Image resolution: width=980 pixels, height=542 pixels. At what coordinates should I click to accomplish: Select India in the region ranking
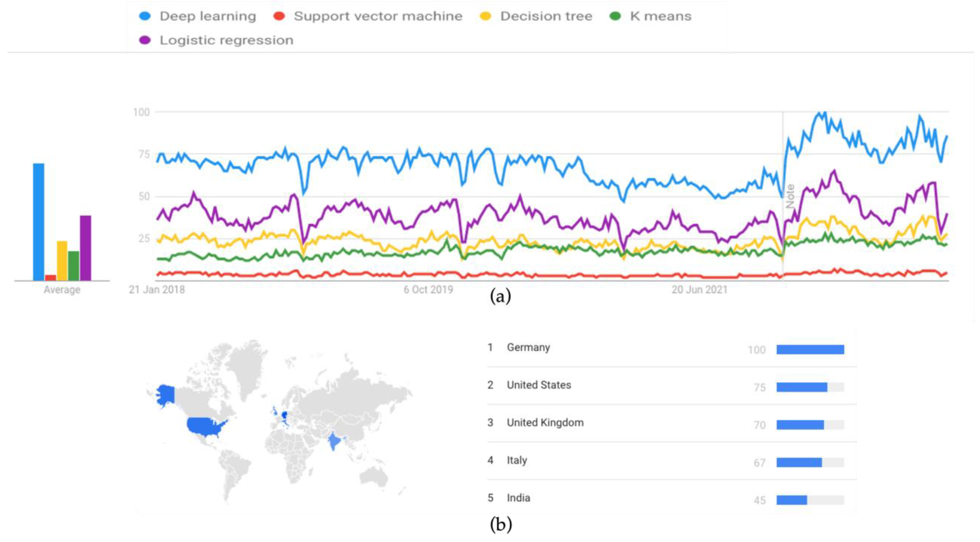pos(518,498)
